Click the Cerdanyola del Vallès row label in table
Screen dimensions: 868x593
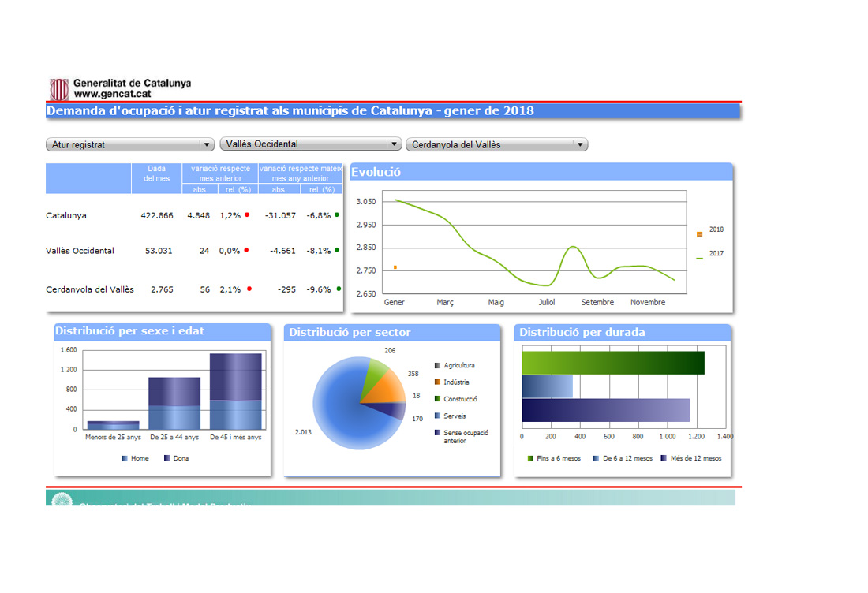pyautogui.click(x=90, y=289)
